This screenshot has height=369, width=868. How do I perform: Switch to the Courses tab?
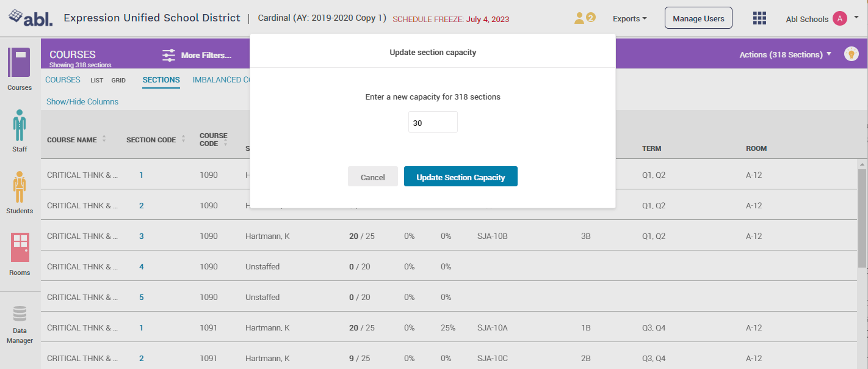tap(63, 80)
